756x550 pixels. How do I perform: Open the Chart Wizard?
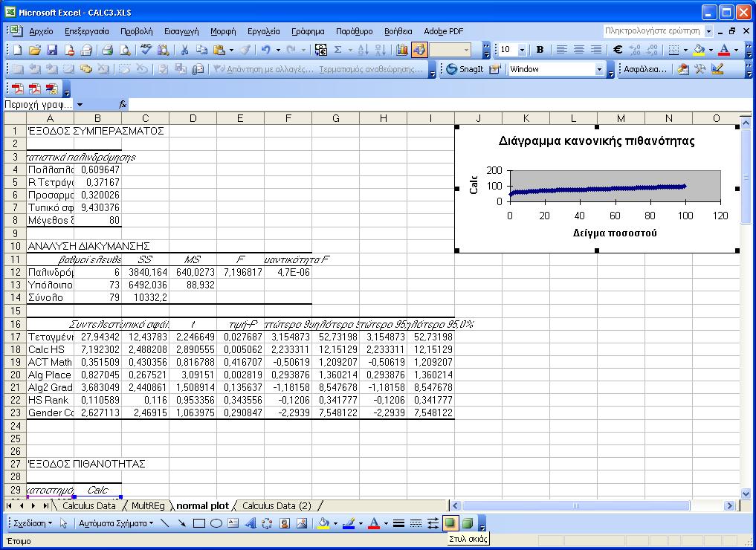pyautogui.click(x=401, y=50)
